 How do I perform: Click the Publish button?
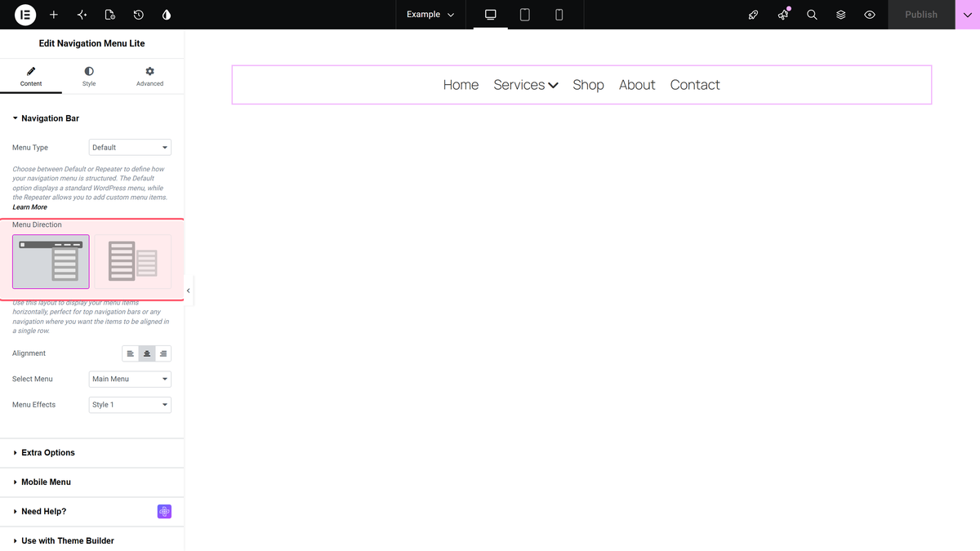(921, 15)
